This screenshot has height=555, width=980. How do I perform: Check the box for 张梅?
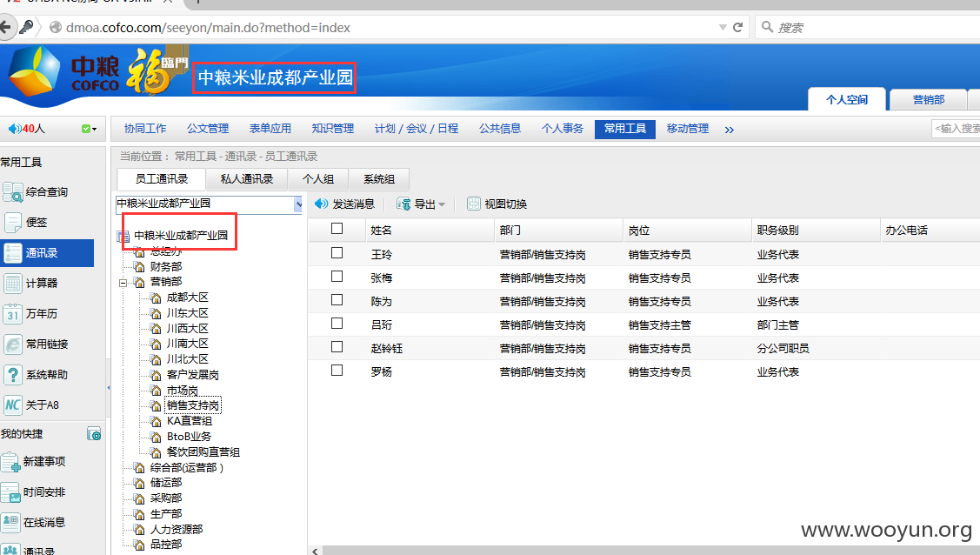coord(337,277)
